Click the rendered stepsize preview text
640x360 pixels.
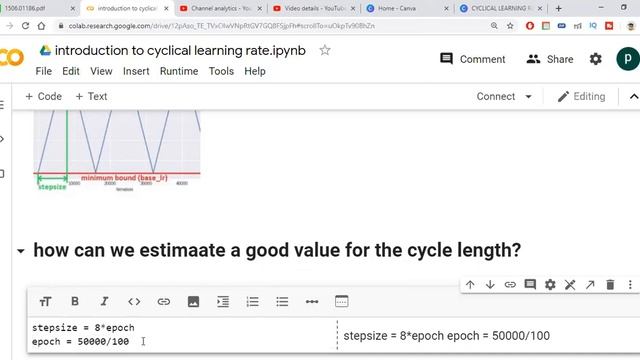click(447, 336)
